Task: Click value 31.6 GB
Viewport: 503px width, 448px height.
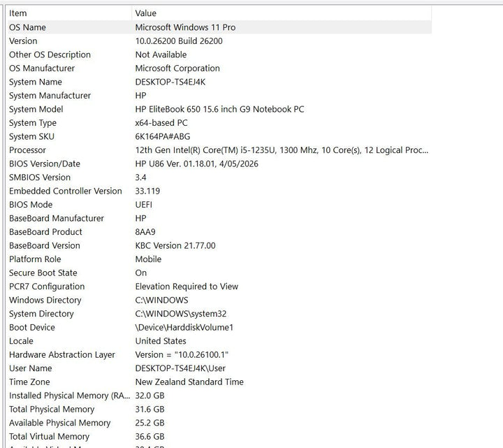Action: tap(150, 409)
